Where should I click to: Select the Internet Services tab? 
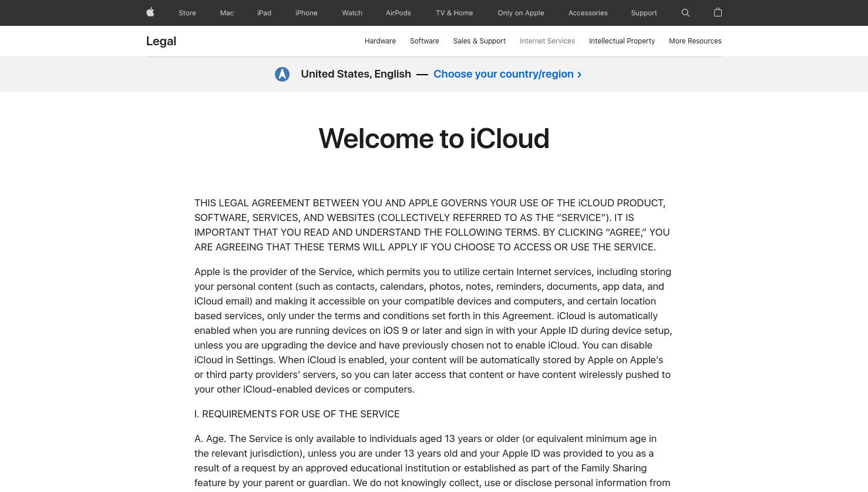pos(547,41)
